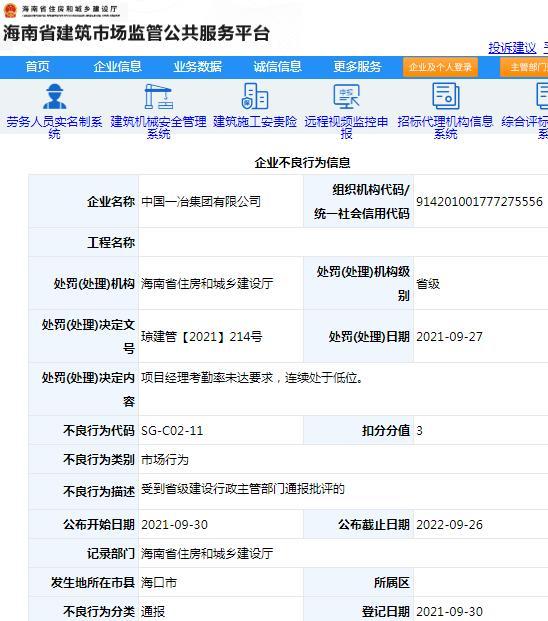
Task: Click 劳务人员实名制系统 link text
Action: point(55,127)
